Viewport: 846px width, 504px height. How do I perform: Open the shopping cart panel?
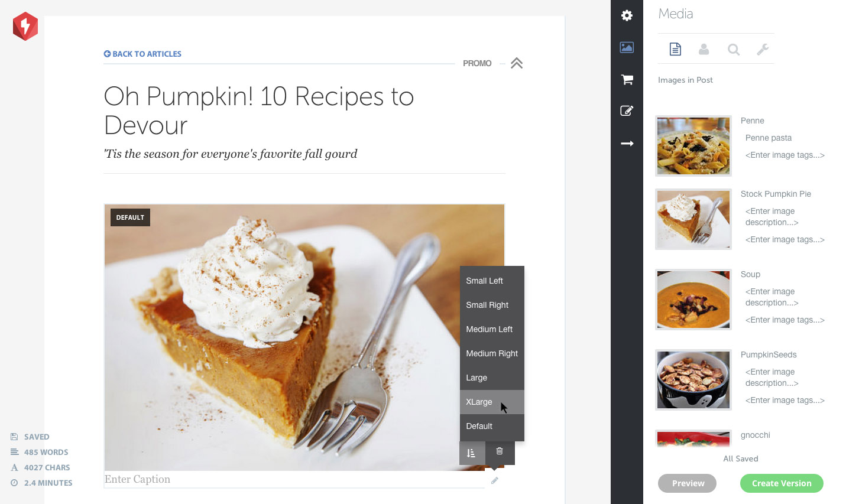click(x=627, y=79)
